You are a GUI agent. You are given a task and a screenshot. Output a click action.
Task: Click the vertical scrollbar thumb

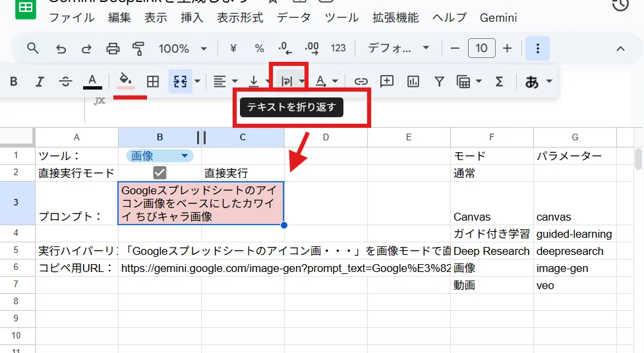point(638,159)
